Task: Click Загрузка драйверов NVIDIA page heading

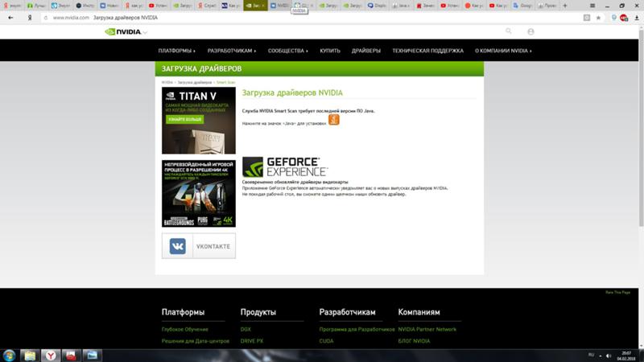Action: (x=292, y=93)
